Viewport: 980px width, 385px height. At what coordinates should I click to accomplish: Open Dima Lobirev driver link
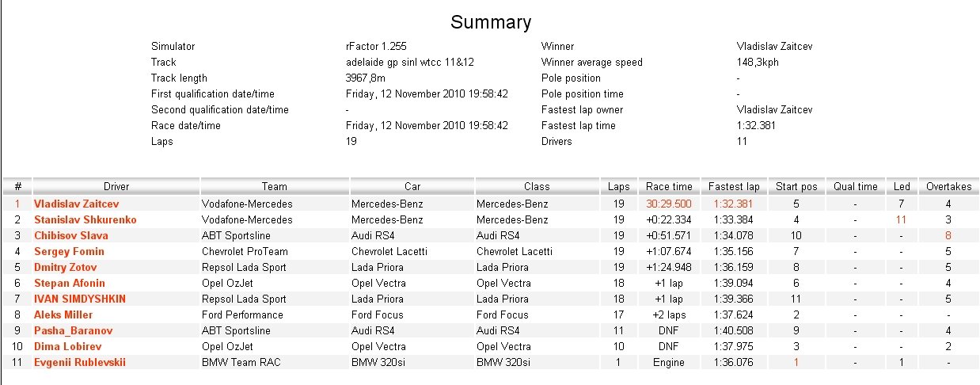67,346
